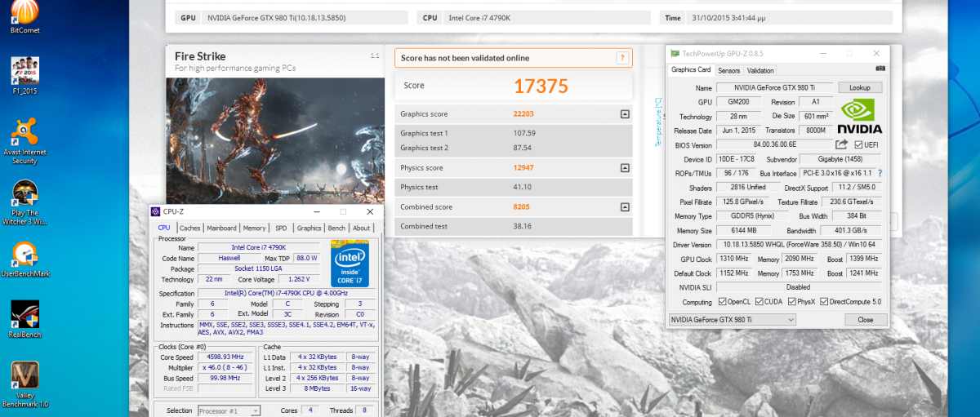Click the GPU-Z Name field value
This screenshot has height=417, width=980.
click(x=775, y=87)
